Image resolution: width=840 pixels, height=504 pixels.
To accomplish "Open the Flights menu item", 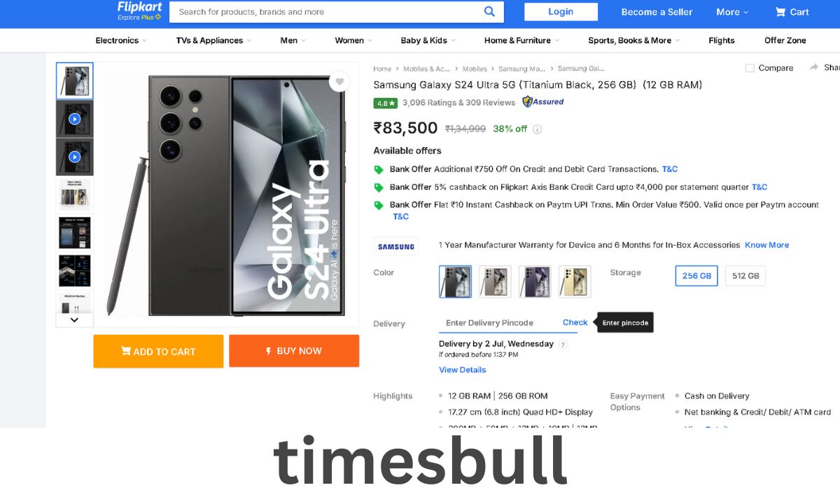I will pyautogui.click(x=722, y=41).
